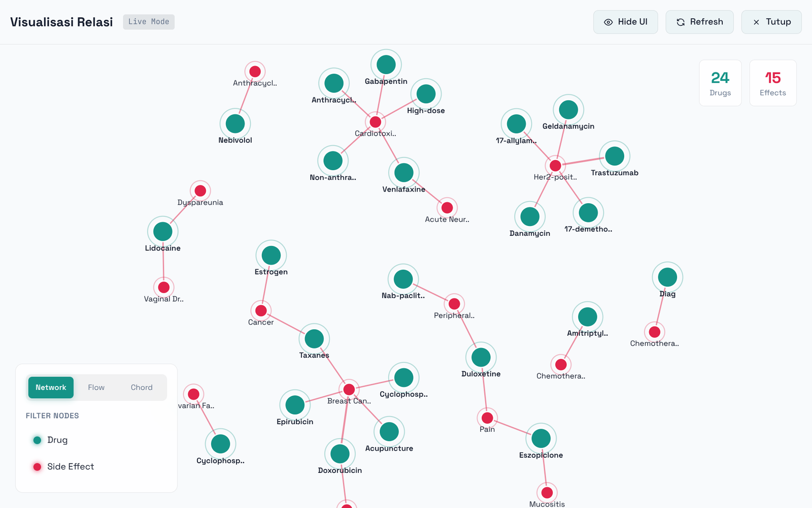Switch to the Chord view tab
The width and height of the screenshot is (812, 508).
tap(142, 388)
